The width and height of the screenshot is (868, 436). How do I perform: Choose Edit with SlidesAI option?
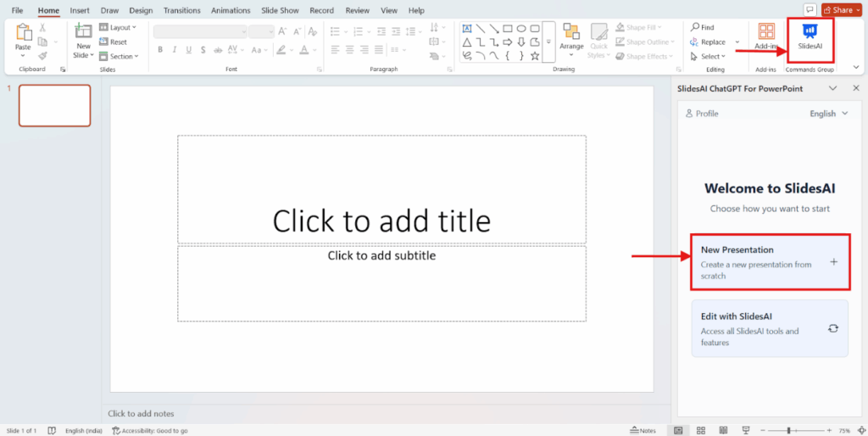(769, 328)
